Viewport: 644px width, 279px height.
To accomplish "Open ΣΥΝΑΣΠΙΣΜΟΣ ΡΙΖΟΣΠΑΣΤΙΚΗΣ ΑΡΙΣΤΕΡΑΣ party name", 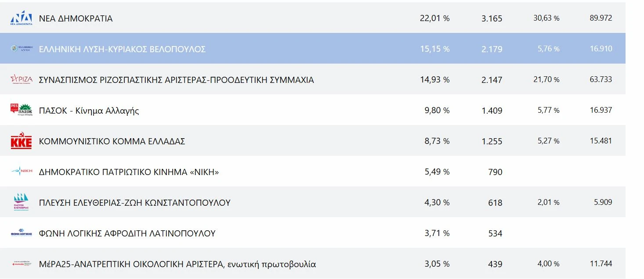I will [x=176, y=80].
